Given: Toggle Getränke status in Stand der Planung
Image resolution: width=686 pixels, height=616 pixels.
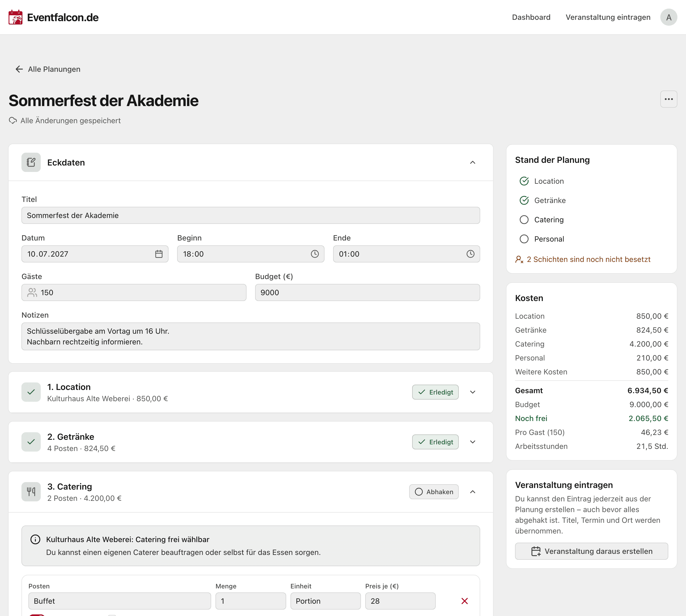Looking at the screenshot, I should coord(524,200).
